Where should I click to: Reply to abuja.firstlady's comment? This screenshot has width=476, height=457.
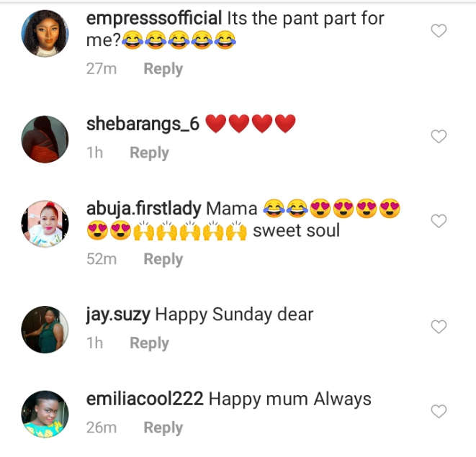(x=163, y=259)
